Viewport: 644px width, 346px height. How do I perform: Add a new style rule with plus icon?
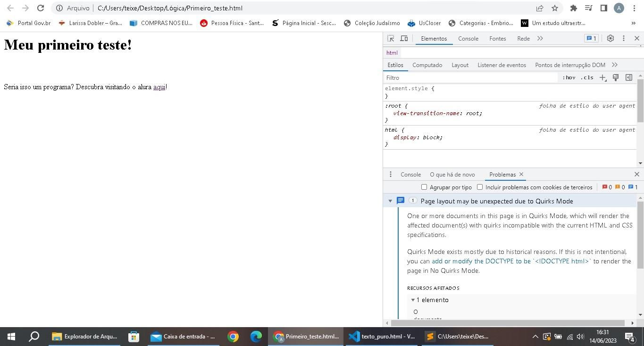[602, 78]
